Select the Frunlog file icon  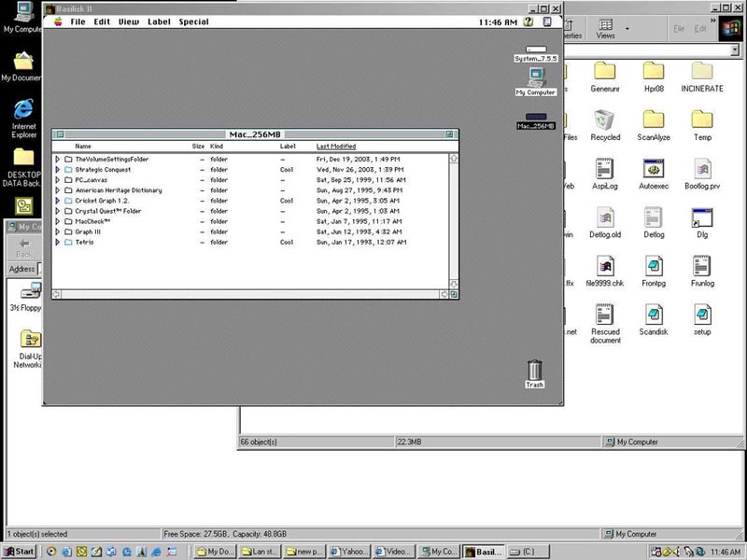[702, 272]
